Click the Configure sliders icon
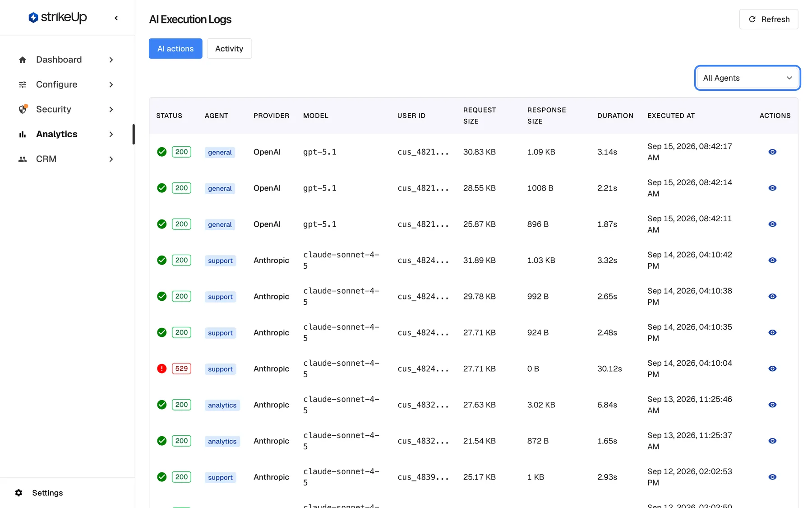The image size is (812, 508). [23, 84]
